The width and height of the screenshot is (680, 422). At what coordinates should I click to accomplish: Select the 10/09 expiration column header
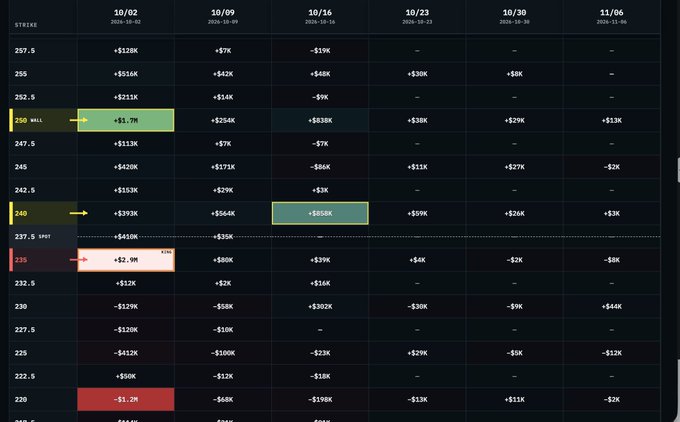click(x=223, y=16)
